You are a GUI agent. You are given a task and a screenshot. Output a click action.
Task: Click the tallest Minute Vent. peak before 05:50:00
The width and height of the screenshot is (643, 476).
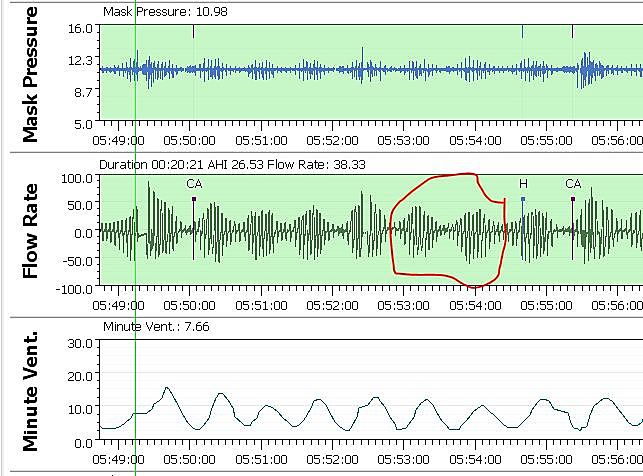(x=167, y=388)
